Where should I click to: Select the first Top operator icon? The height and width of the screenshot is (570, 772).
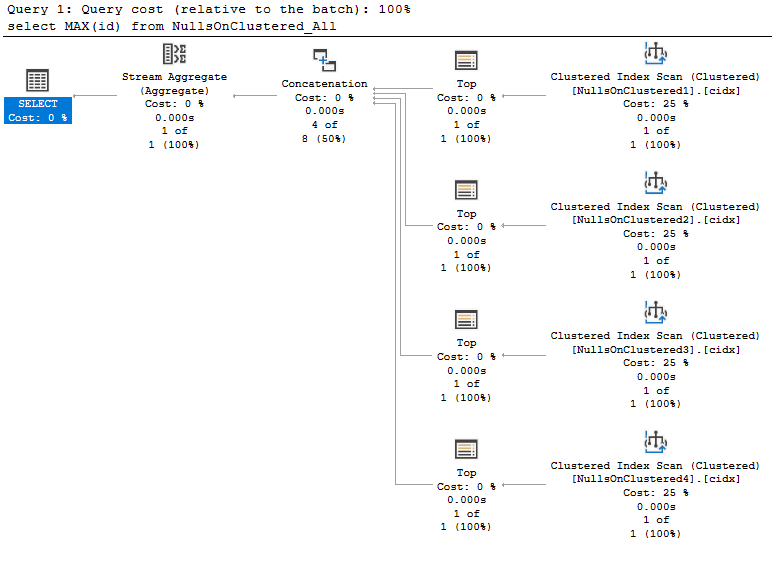tap(466, 60)
